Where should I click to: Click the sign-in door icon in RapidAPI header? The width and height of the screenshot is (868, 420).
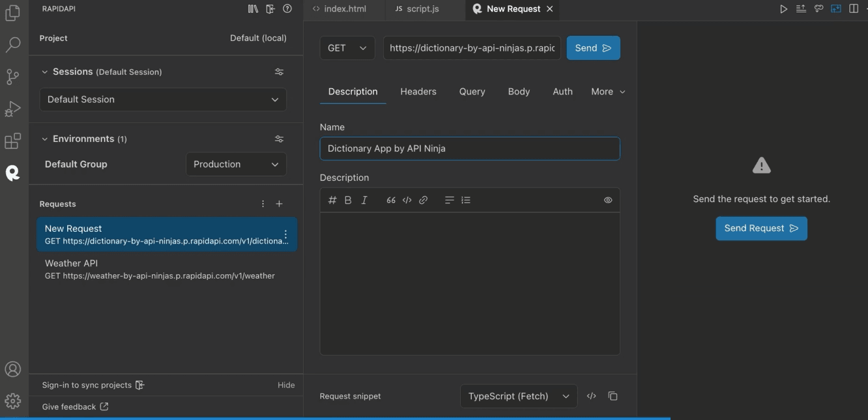pos(270,9)
